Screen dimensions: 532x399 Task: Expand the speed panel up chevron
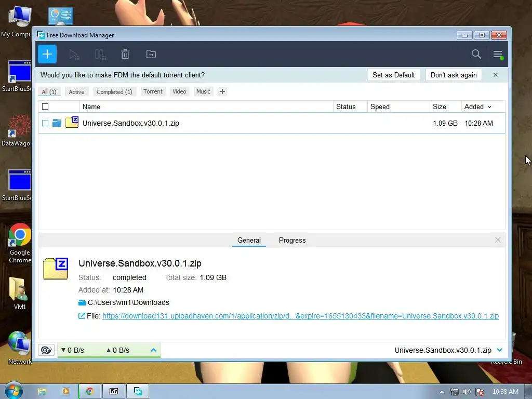tap(153, 350)
